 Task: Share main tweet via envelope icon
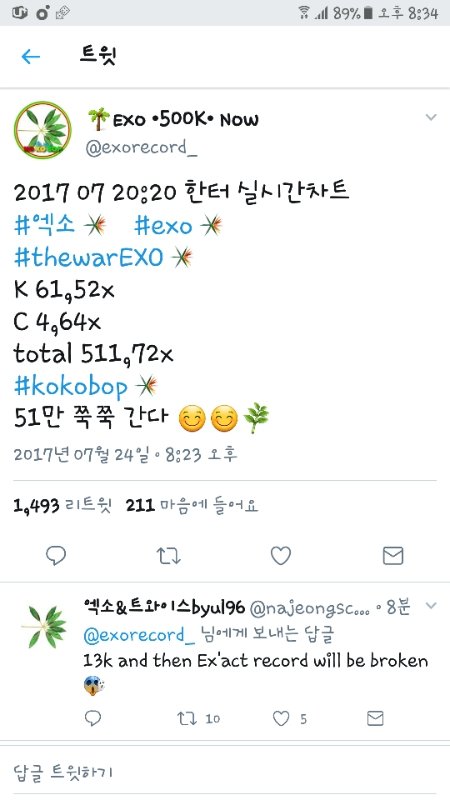pos(393,556)
